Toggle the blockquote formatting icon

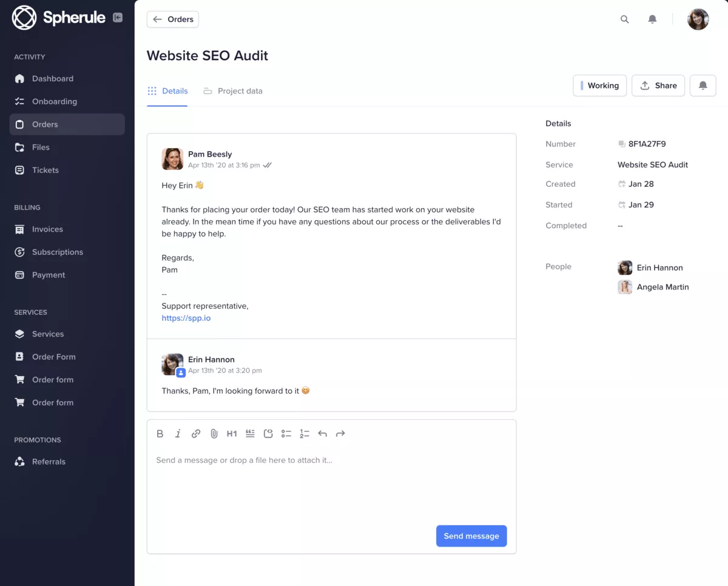coord(250,434)
